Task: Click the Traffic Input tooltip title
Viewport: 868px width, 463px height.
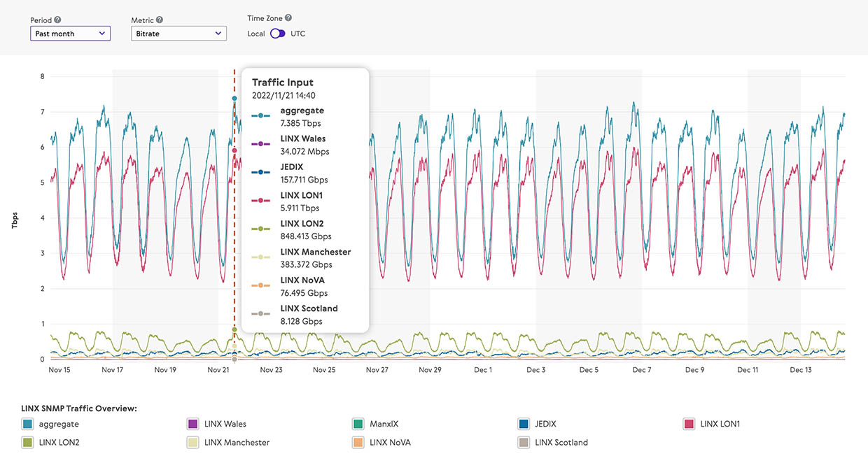Action: [x=283, y=83]
